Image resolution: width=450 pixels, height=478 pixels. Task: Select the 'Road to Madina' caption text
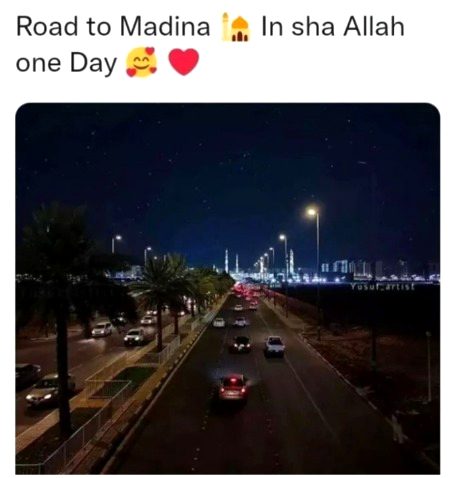(113, 27)
